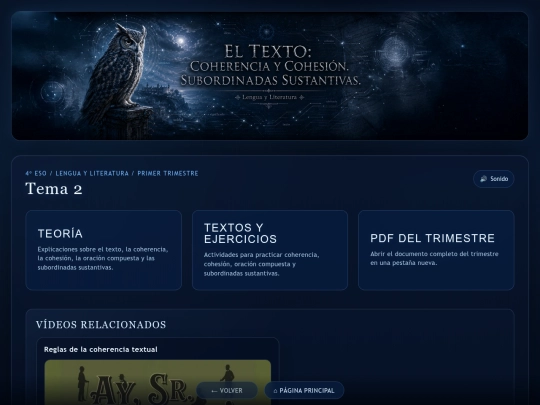540x405 pixels.
Task: Click the LENGUA Y LITERATURA breadcrumb
Action: tap(92, 173)
